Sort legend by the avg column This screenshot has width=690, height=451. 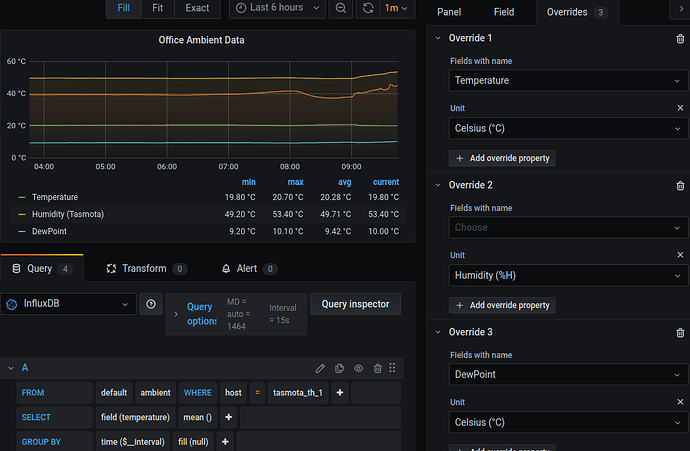pyautogui.click(x=345, y=182)
